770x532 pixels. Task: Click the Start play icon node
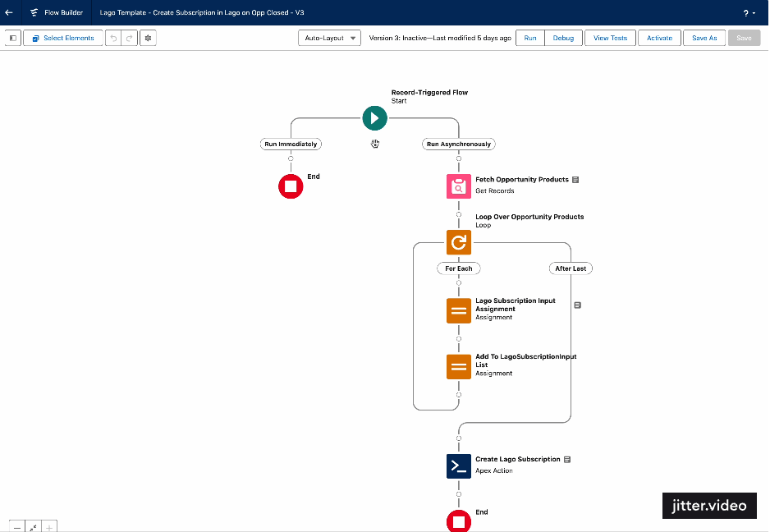(374, 117)
